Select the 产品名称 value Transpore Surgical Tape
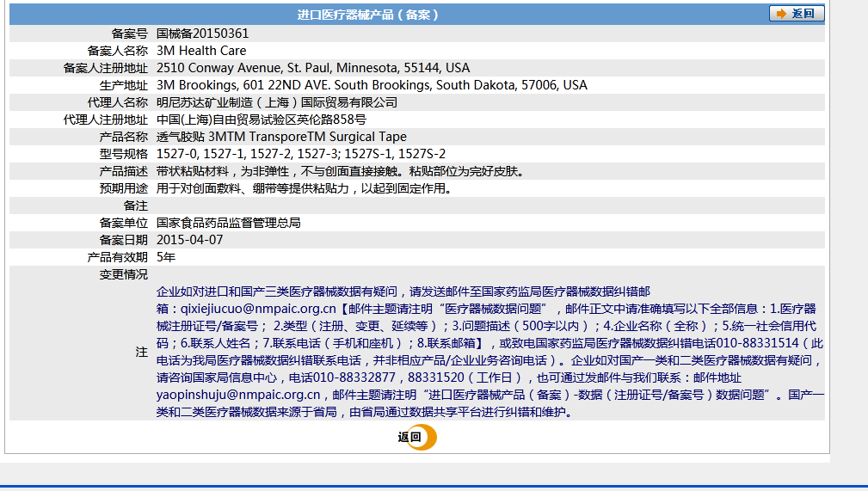The height and width of the screenshot is (491, 868). point(282,137)
